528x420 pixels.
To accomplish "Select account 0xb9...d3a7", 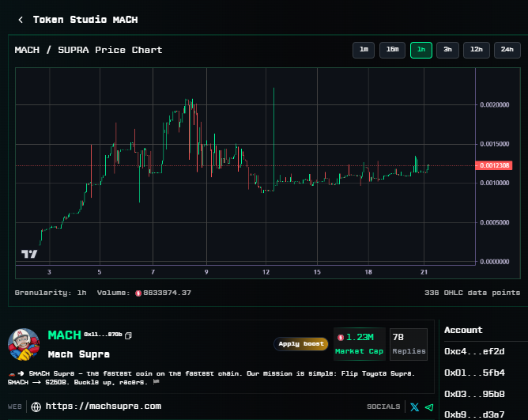I will pos(474,414).
